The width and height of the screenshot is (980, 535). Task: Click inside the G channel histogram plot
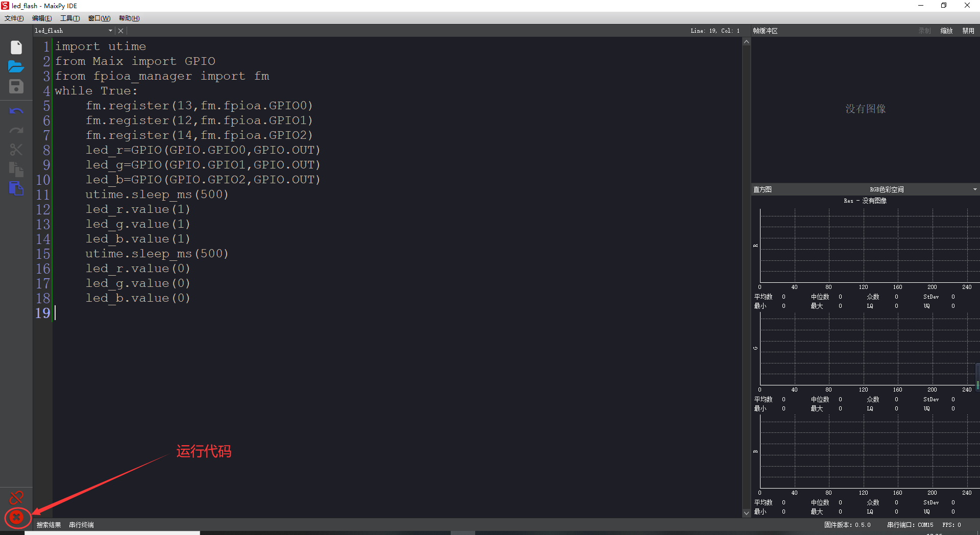coord(869,349)
